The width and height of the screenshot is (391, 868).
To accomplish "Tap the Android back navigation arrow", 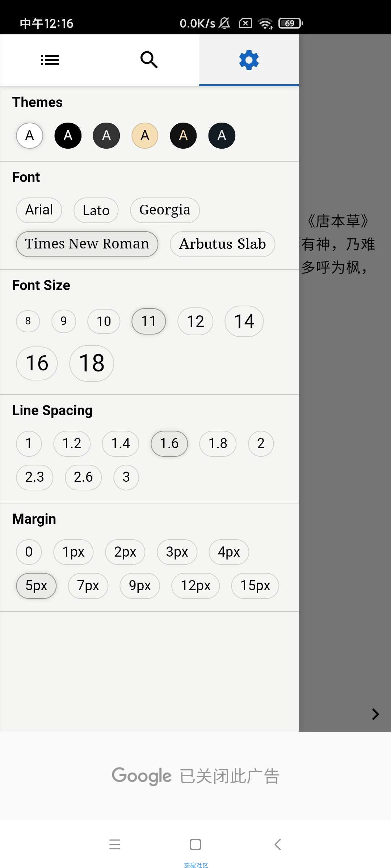I will click(x=278, y=844).
